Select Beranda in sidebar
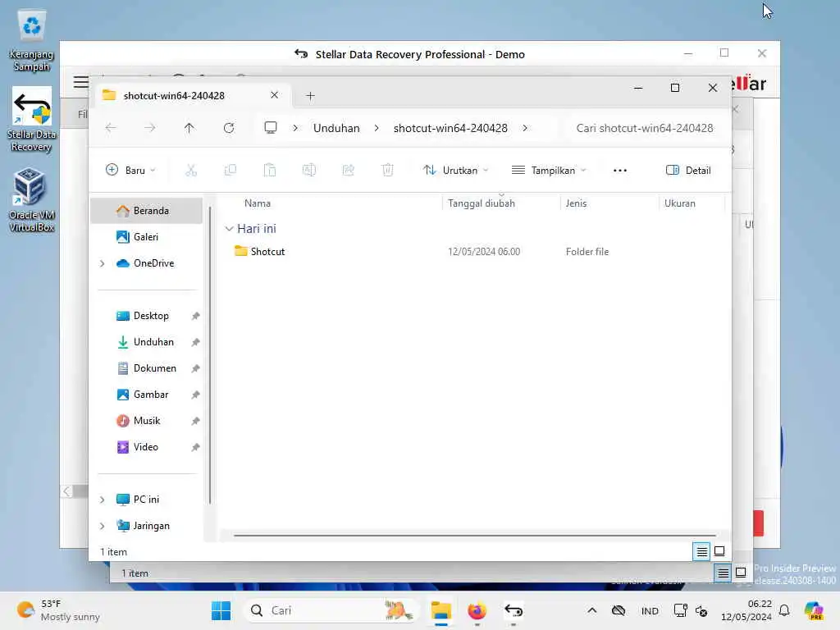The width and height of the screenshot is (840, 630). click(x=147, y=211)
